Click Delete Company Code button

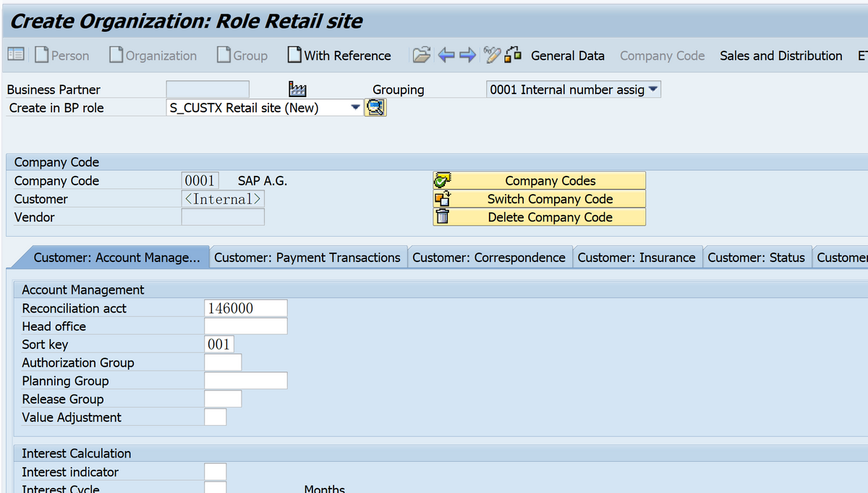540,217
